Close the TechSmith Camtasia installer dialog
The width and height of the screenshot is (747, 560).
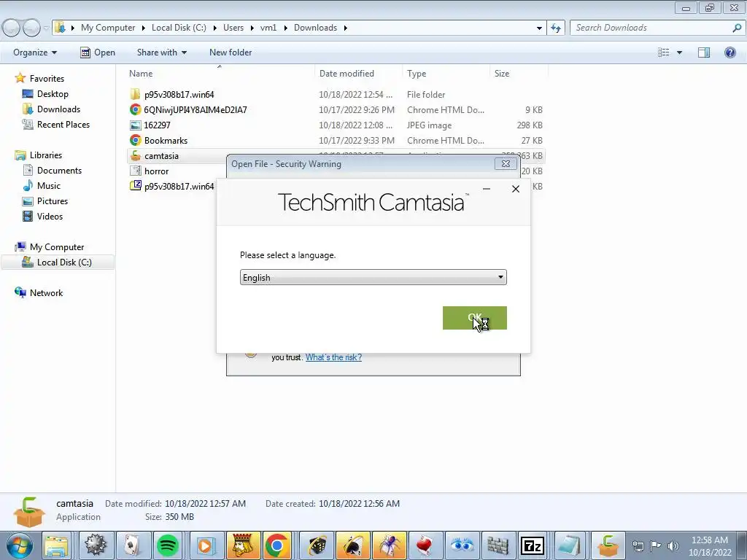[516, 189]
